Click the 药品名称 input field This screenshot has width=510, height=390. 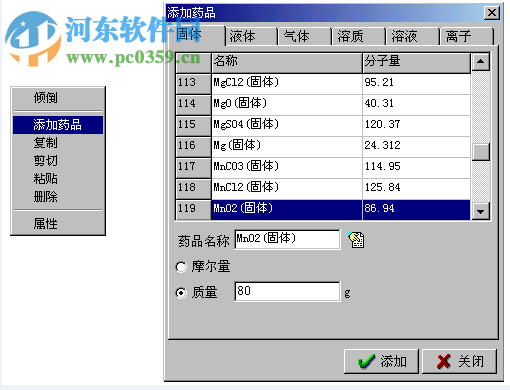[x=287, y=239]
